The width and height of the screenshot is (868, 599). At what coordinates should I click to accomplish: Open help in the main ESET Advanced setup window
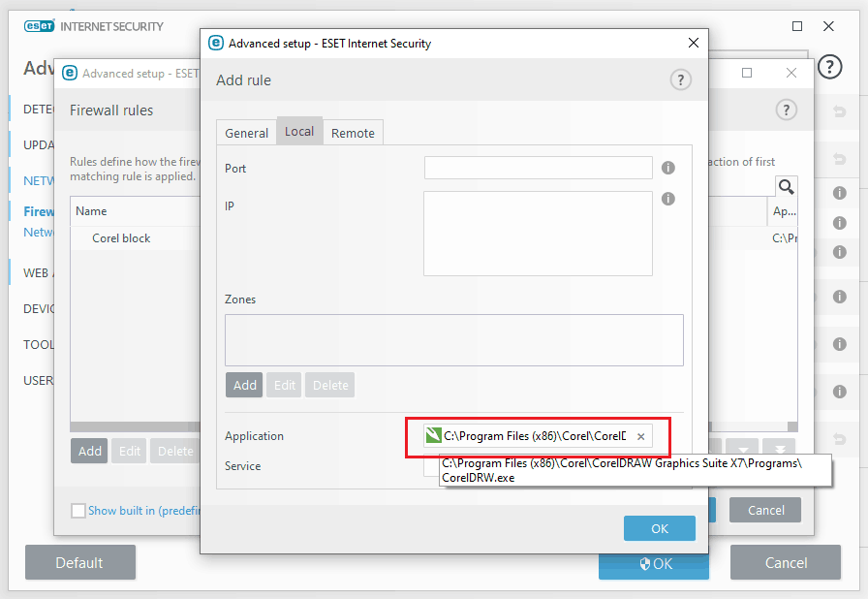pyautogui.click(x=829, y=67)
